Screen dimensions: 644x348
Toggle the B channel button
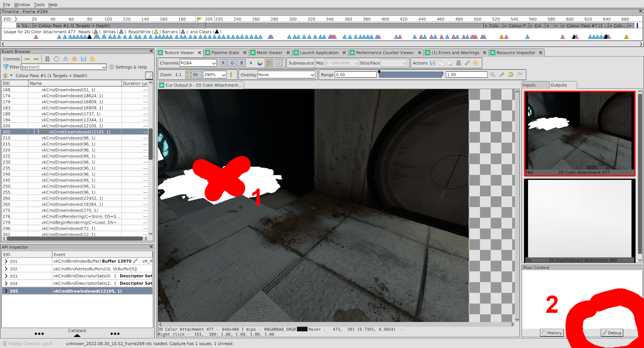241,63
